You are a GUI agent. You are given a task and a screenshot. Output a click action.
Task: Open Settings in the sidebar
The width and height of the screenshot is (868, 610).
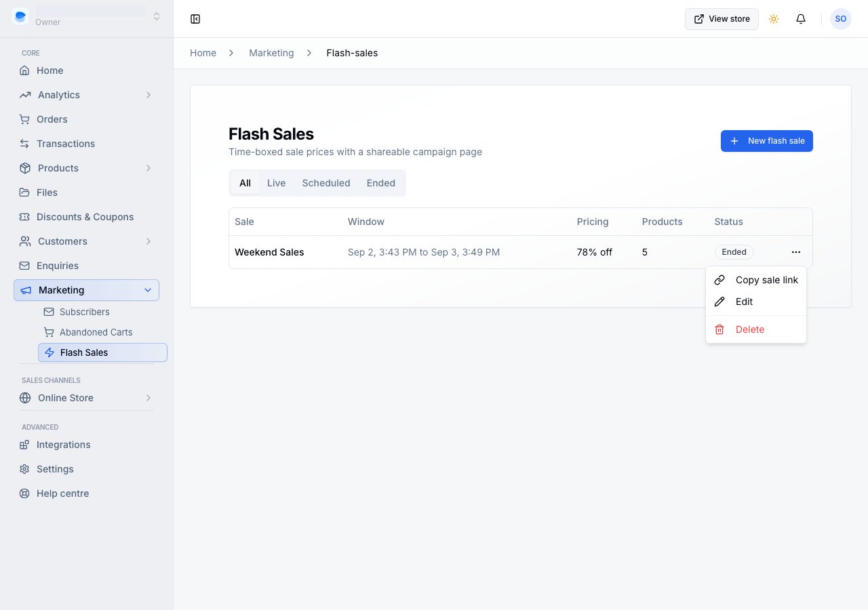tap(87, 469)
